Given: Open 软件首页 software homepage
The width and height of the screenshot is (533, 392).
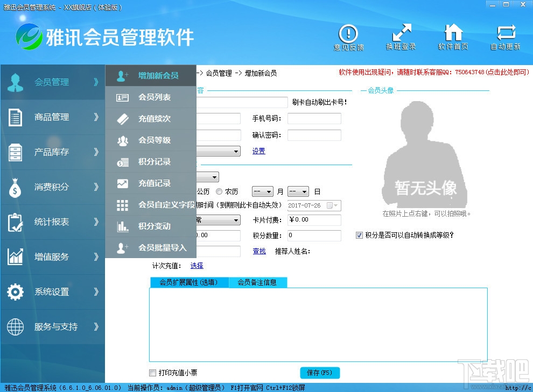Looking at the screenshot, I should 454,36.
